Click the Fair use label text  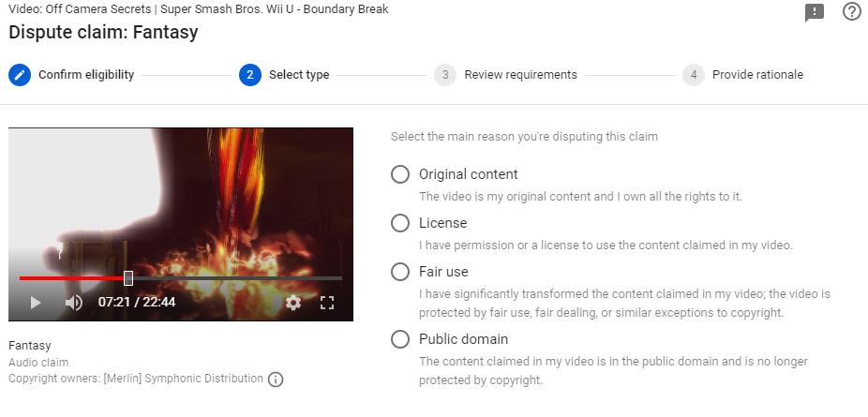click(443, 272)
